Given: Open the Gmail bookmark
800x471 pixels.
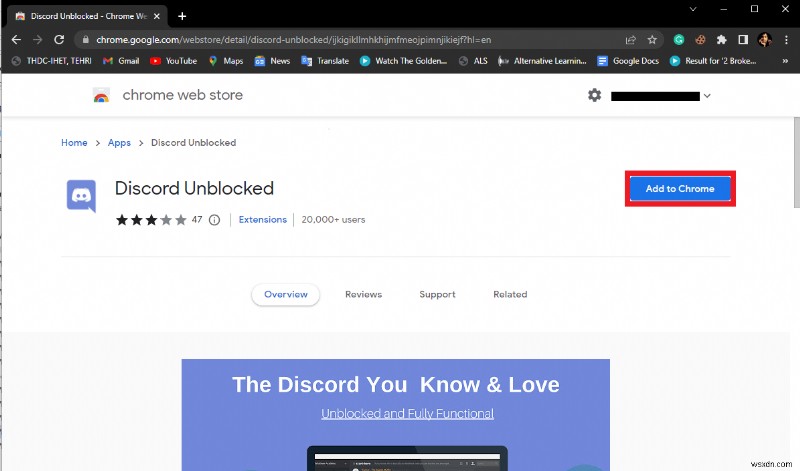Looking at the screenshot, I should coord(121,61).
